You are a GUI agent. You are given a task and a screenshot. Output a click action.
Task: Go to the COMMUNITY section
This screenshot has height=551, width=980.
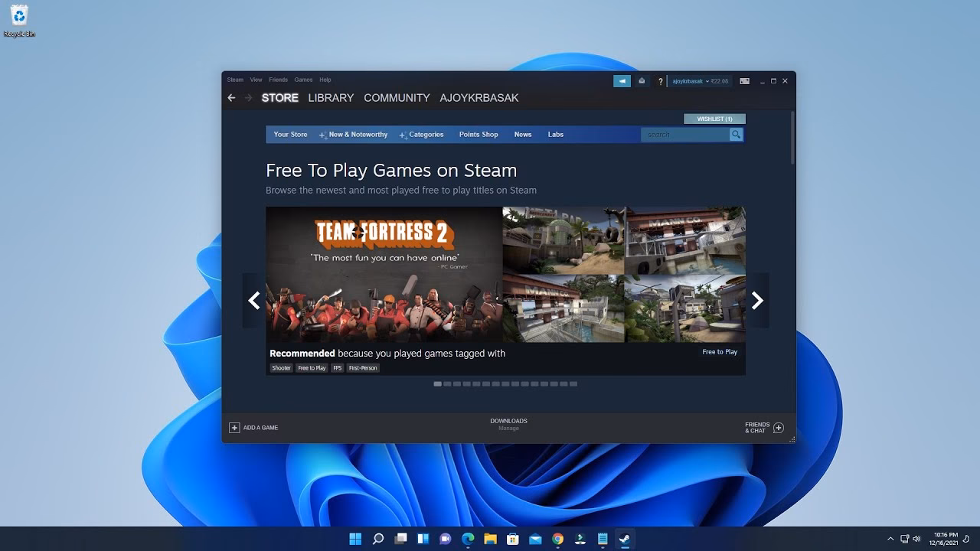[397, 98]
